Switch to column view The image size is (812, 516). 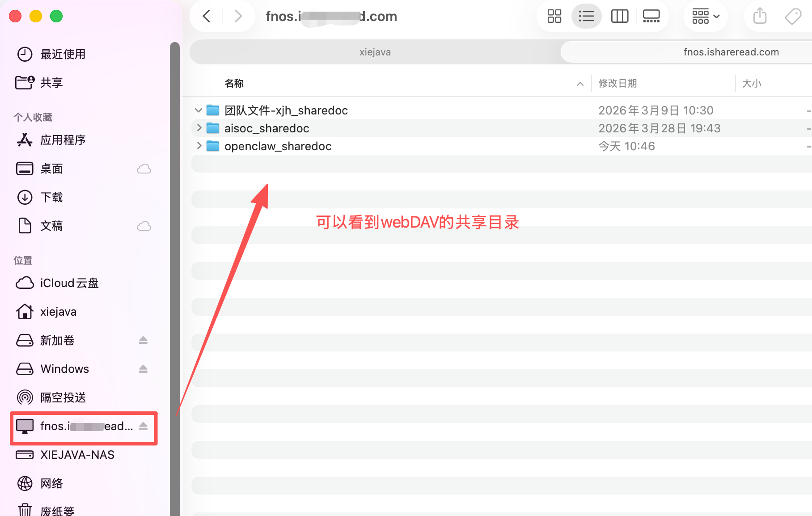pos(619,16)
